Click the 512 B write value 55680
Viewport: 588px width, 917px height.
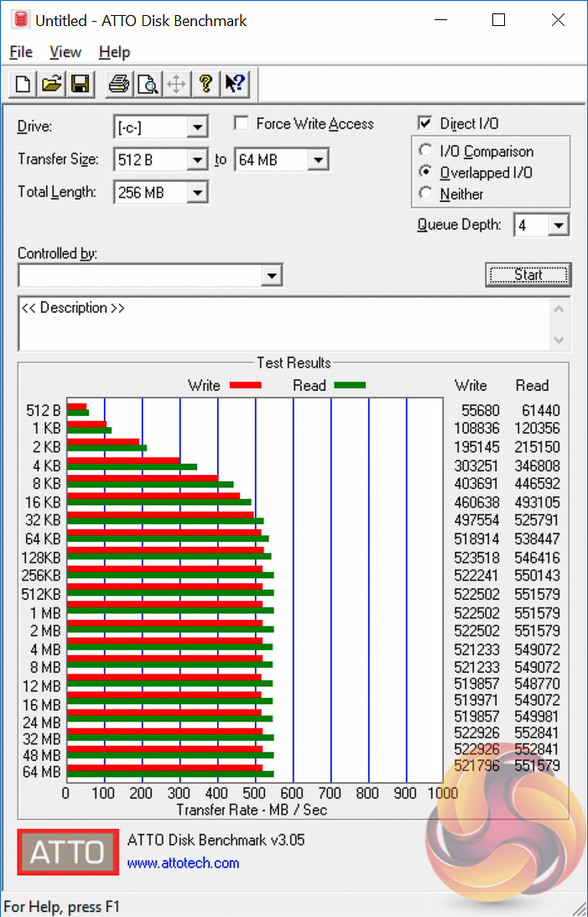[x=481, y=410]
